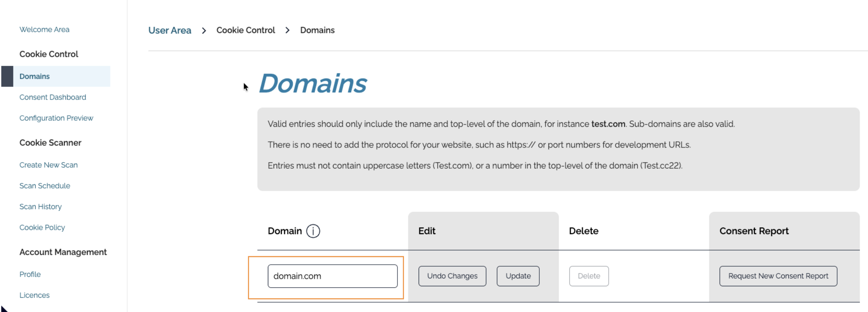868x312 pixels.
Task: Open the Consent Dashboard
Action: (x=52, y=97)
